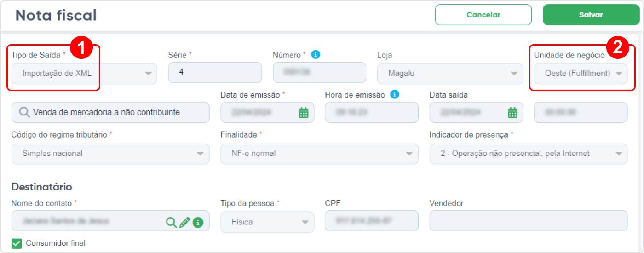Image resolution: width=644 pixels, height=253 pixels.
Task: Click the Consumidor final label text
Action: pos(56,243)
